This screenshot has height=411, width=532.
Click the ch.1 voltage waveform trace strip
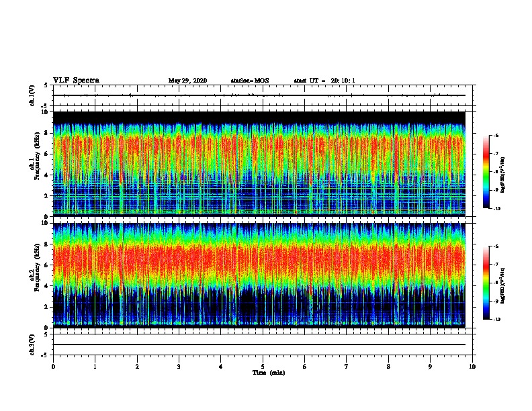[259, 95]
